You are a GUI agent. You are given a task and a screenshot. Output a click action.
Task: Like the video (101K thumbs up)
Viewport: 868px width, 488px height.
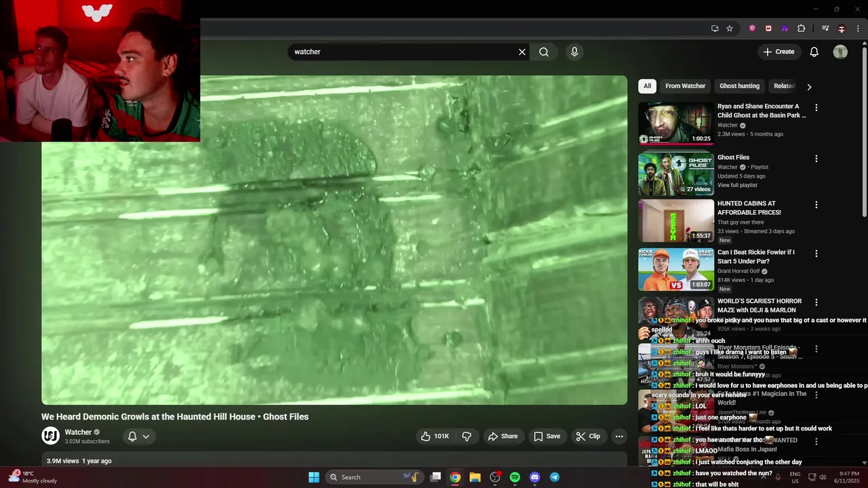[x=435, y=436]
